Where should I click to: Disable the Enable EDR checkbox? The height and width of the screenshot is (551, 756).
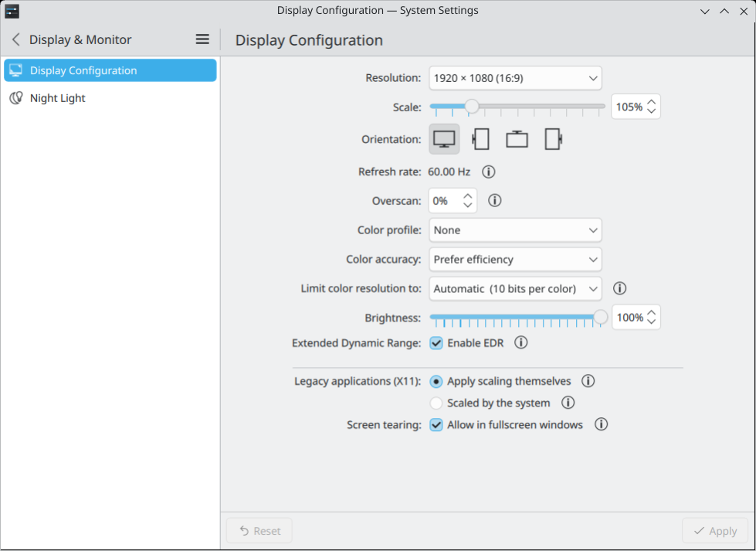436,343
